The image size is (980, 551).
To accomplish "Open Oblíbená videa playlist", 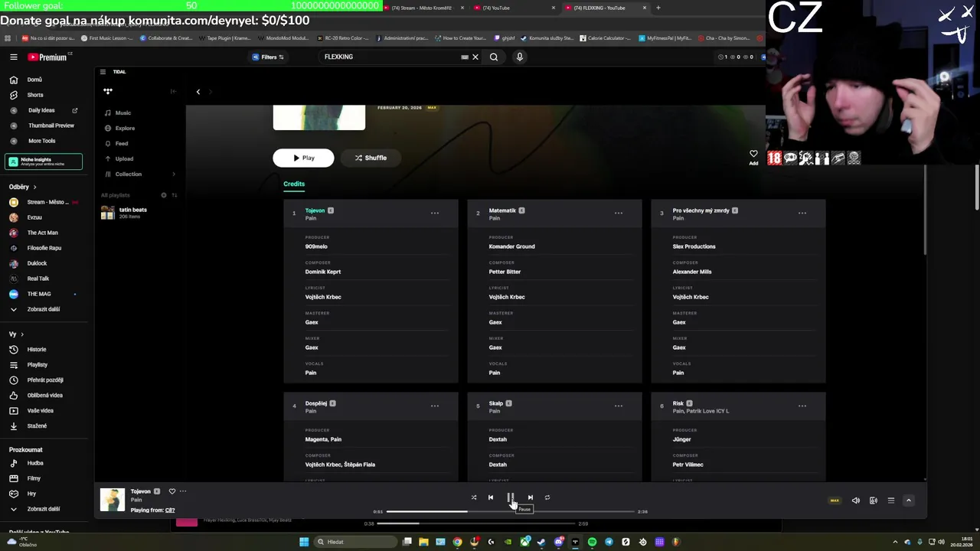I will (x=46, y=396).
